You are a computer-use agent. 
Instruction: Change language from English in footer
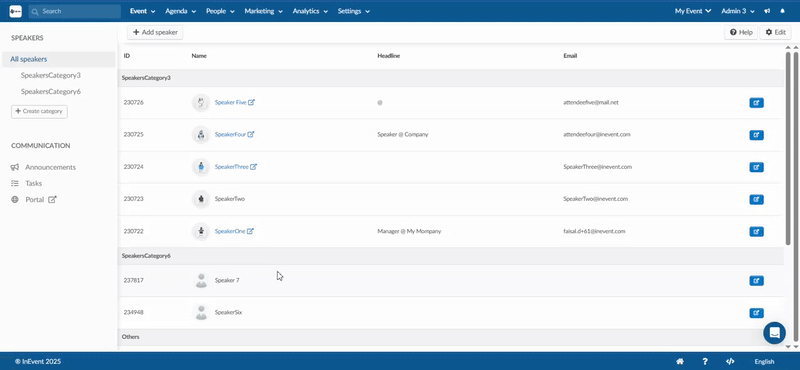coord(764,362)
